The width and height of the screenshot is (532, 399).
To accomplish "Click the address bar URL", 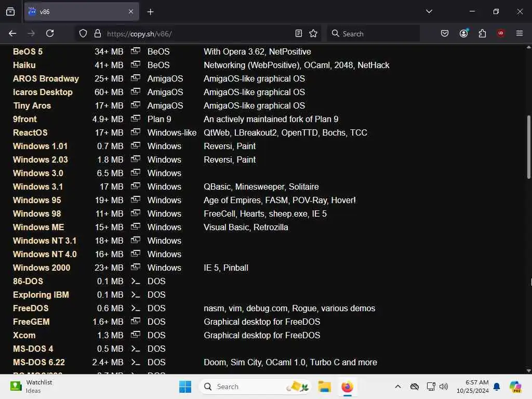I will point(139,34).
